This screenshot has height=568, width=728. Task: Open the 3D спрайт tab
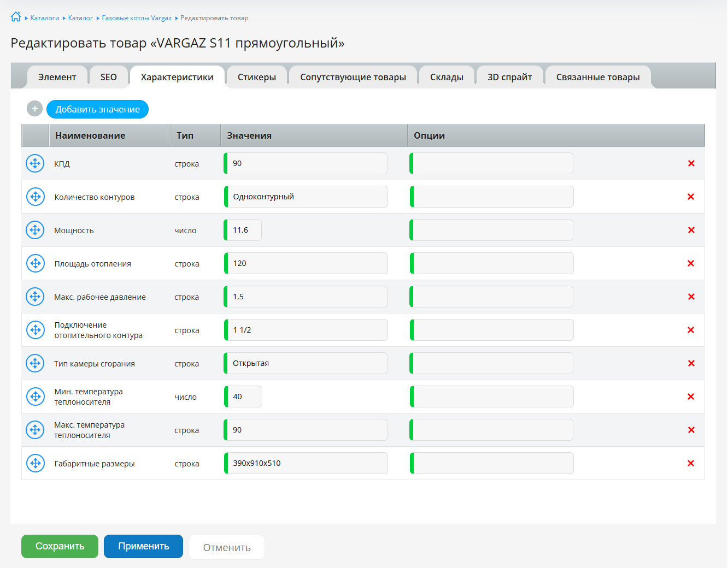pos(510,77)
